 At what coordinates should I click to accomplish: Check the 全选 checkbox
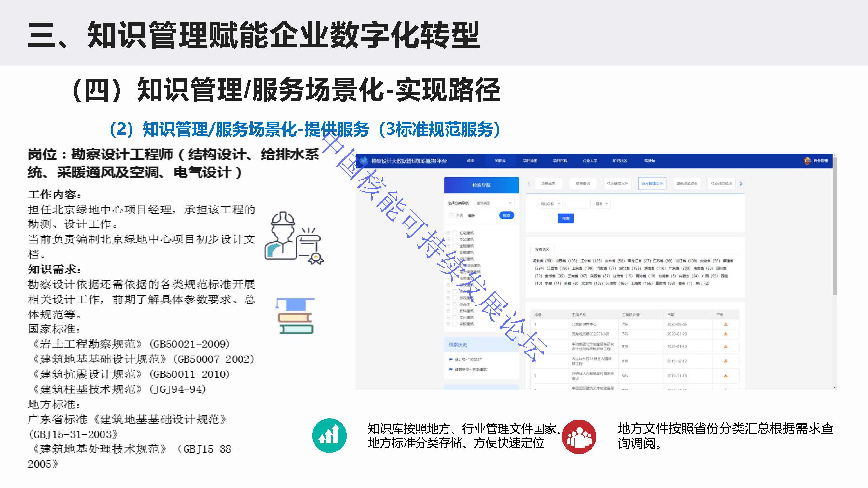point(451,216)
